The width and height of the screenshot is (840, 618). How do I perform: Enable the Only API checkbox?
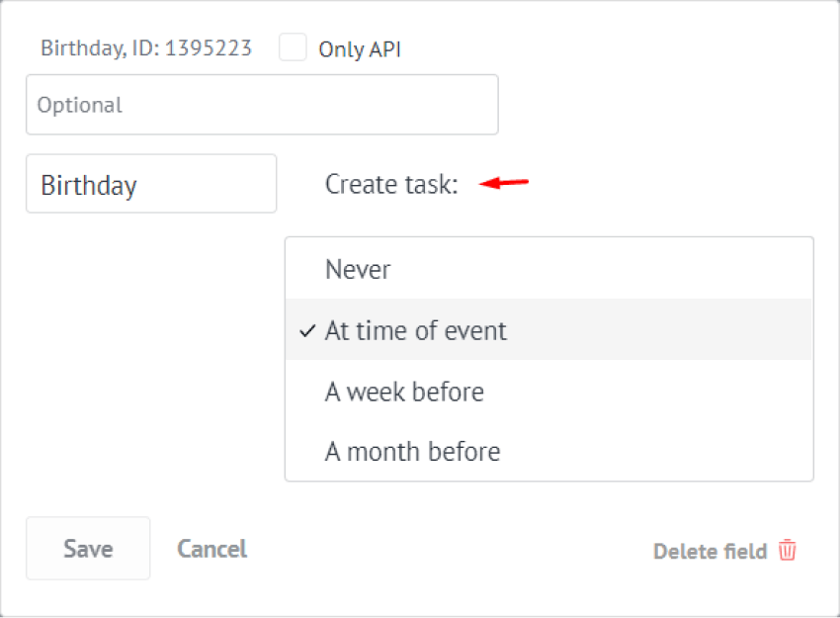(x=293, y=47)
